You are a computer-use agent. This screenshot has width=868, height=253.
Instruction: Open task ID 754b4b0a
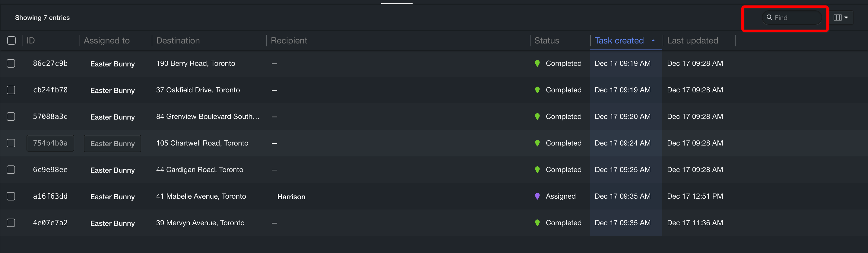tap(50, 143)
